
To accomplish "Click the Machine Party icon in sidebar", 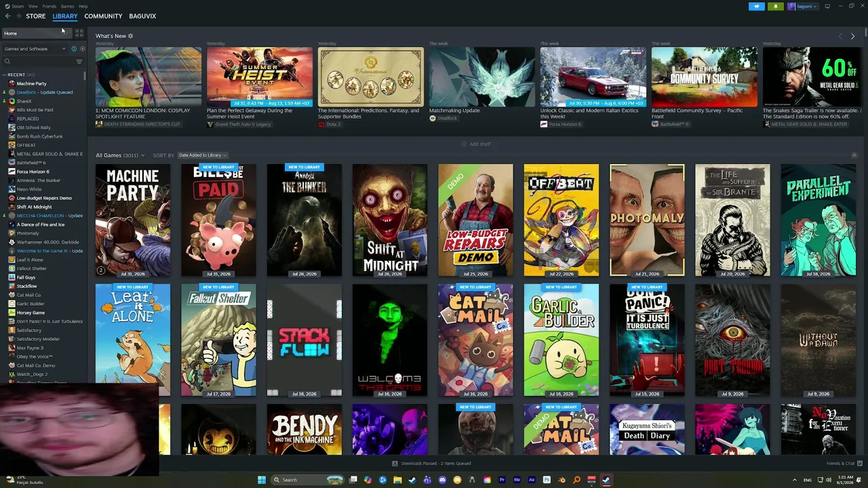I will 12,83.
